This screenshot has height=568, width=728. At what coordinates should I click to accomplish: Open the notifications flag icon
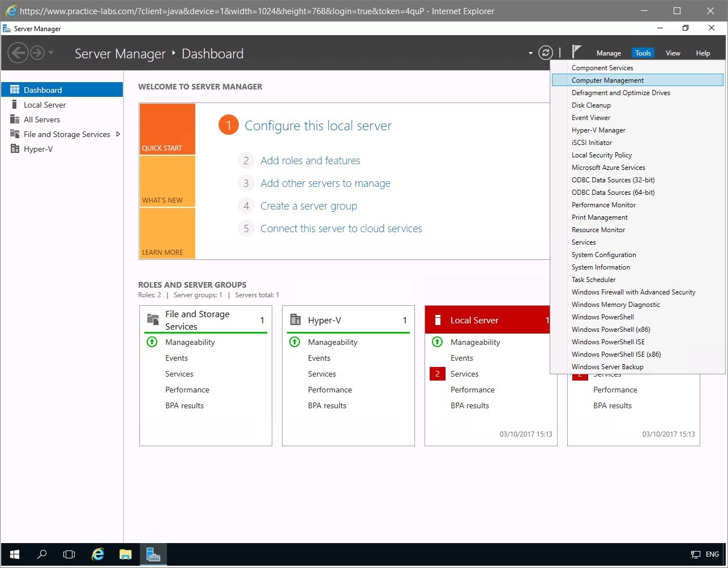576,52
